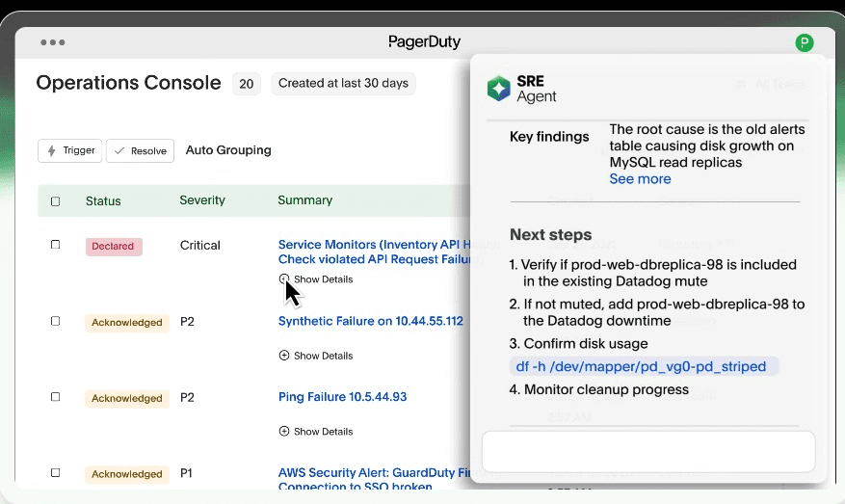Open Synthetic Failure on 10.44.55.112 incident
This screenshot has width=845, height=504.
pos(371,321)
